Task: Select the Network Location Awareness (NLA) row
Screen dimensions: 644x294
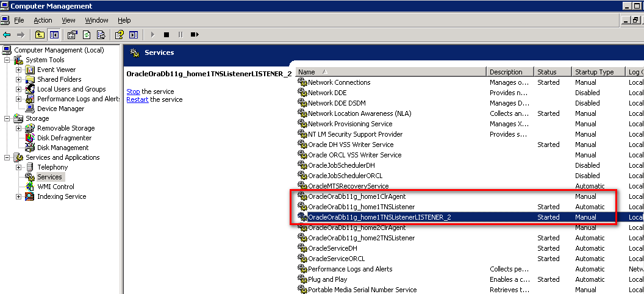Action: tap(470, 113)
